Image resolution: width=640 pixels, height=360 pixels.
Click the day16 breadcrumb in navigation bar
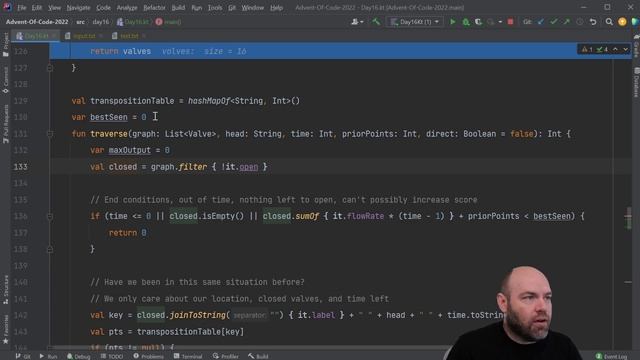click(x=100, y=22)
